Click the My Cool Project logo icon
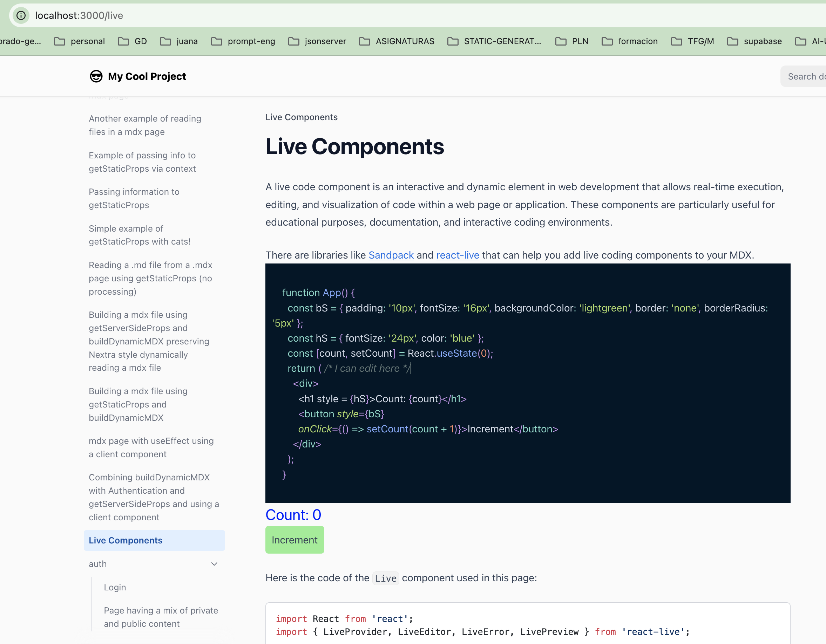This screenshot has height=644, width=826. [96, 76]
